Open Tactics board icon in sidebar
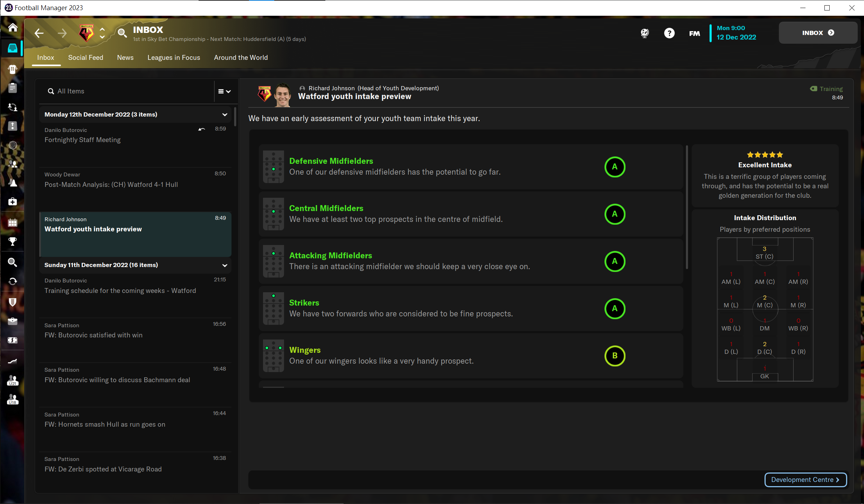864x504 pixels. (x=13, y=126)
